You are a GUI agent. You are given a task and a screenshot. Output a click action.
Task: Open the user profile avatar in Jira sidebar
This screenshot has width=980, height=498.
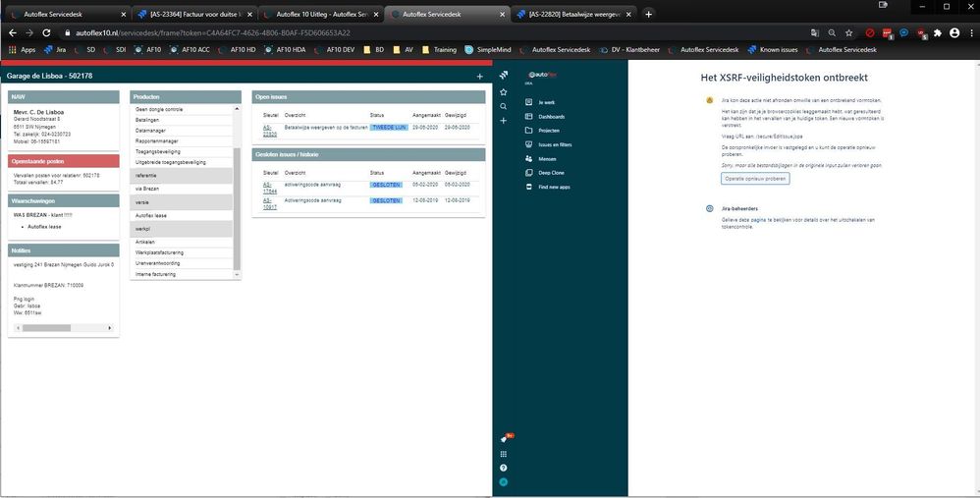503,482
